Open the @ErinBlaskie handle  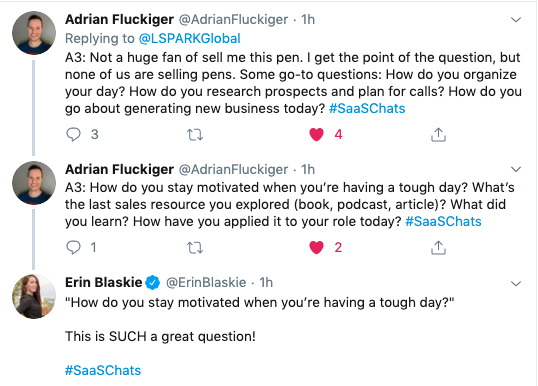[206, 283]
